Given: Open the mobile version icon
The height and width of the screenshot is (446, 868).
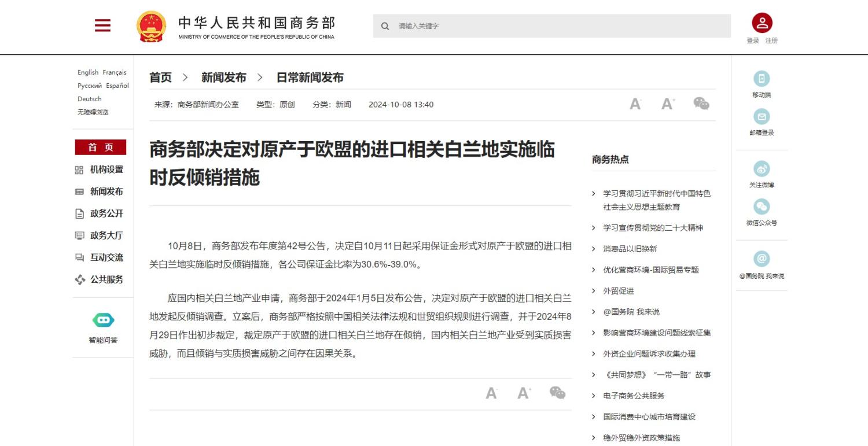Looking at the screenshot, I should coord(762,79).
